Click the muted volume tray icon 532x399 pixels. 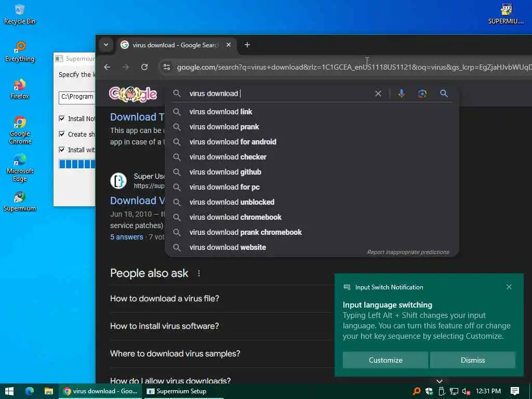coord(466,392)
